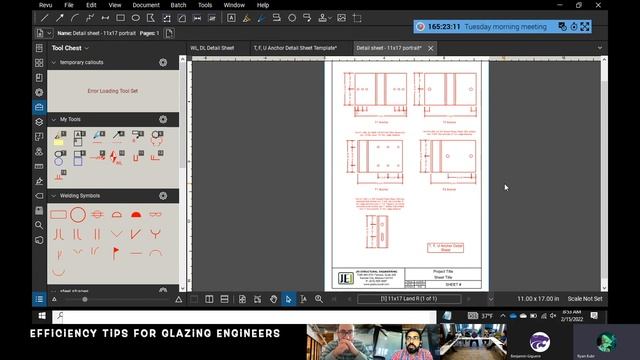Open the Revu menu
Image resolution: width=640 pixels, height=360 pixels.
pyautogui.click(x=45, y=5)
